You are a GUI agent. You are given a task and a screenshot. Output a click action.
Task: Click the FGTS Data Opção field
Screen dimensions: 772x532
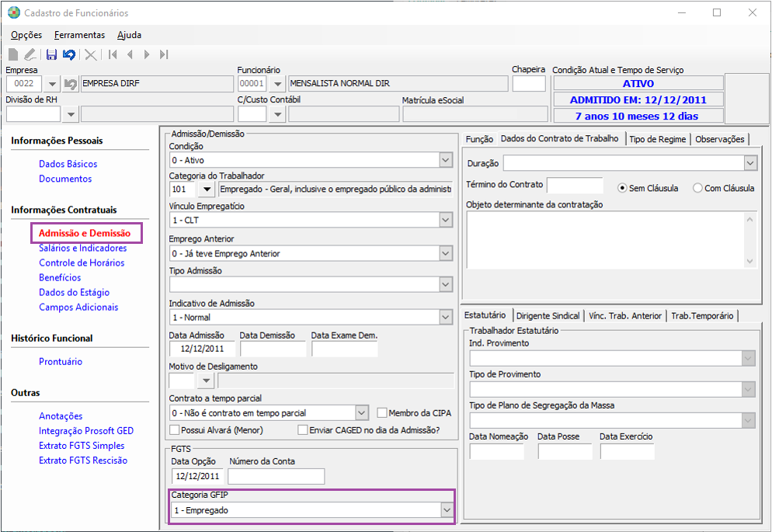click(197, 476)
